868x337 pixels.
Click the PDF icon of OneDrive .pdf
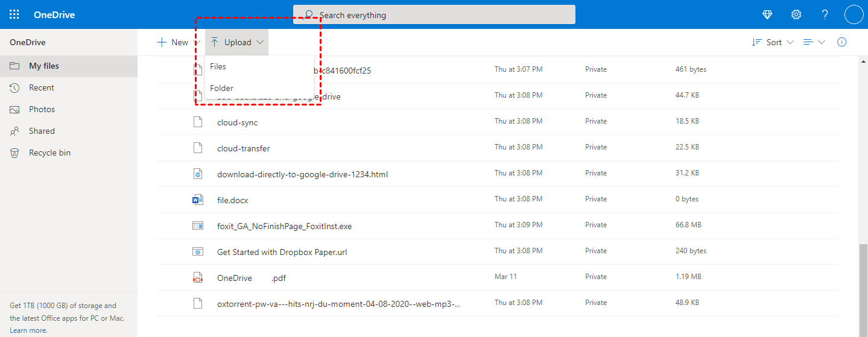[197, 277]
